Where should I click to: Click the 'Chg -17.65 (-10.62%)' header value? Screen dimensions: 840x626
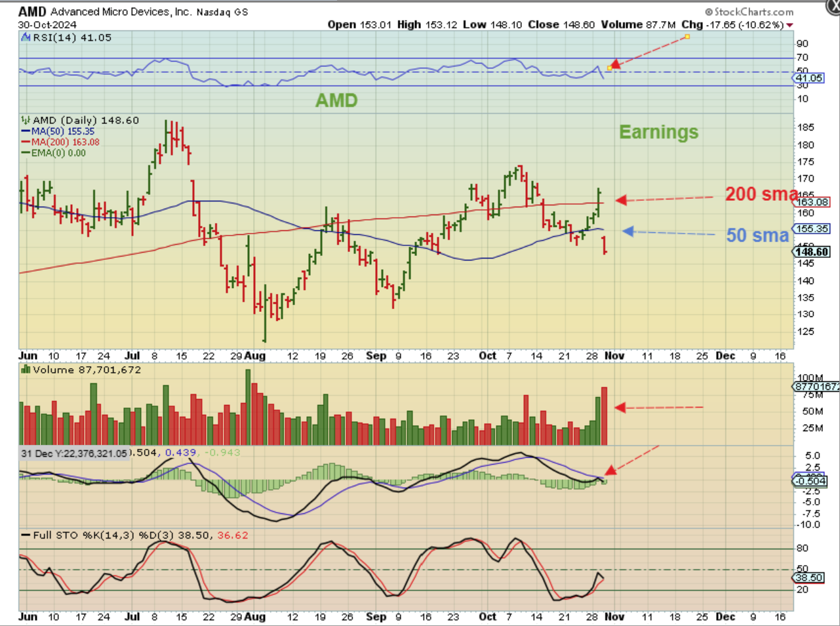tap(732, 25)
